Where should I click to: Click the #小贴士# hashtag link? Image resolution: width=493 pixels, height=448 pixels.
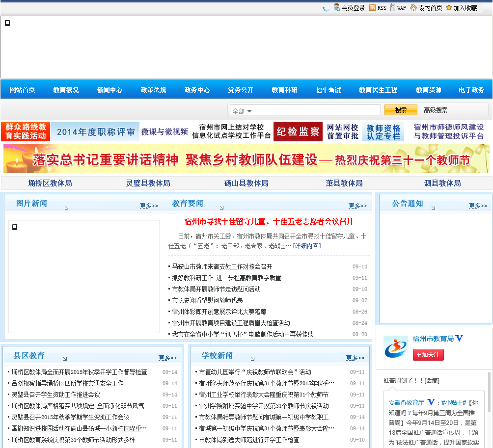coord(454,403)
